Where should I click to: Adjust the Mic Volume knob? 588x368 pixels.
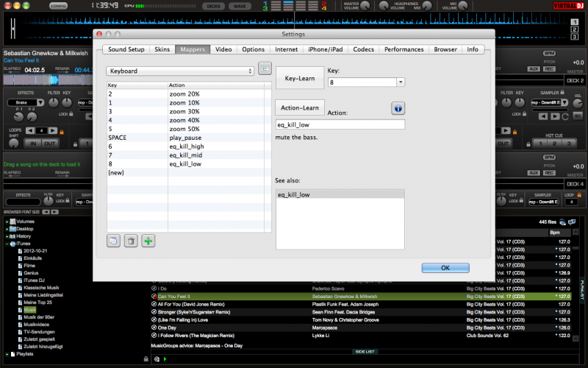(463, 6)
